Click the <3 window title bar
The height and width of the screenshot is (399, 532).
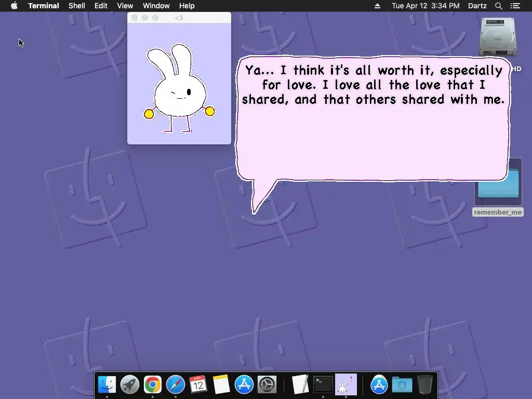(179, 18)
